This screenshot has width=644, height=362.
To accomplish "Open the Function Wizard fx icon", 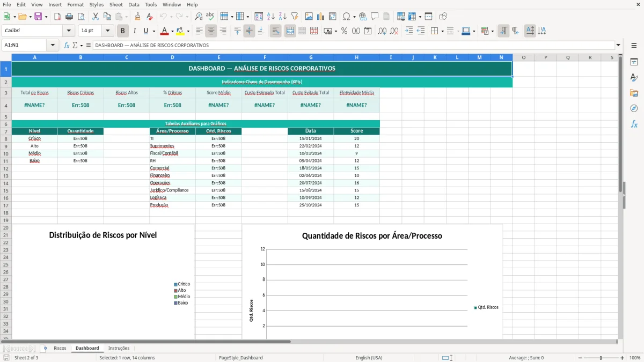I will click(x=67, y=46).
